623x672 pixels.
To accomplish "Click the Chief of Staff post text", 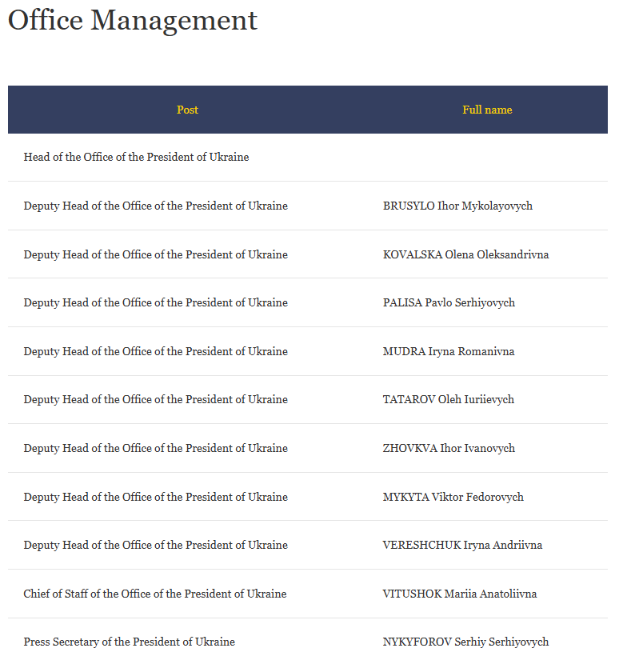I will [154, 594].
